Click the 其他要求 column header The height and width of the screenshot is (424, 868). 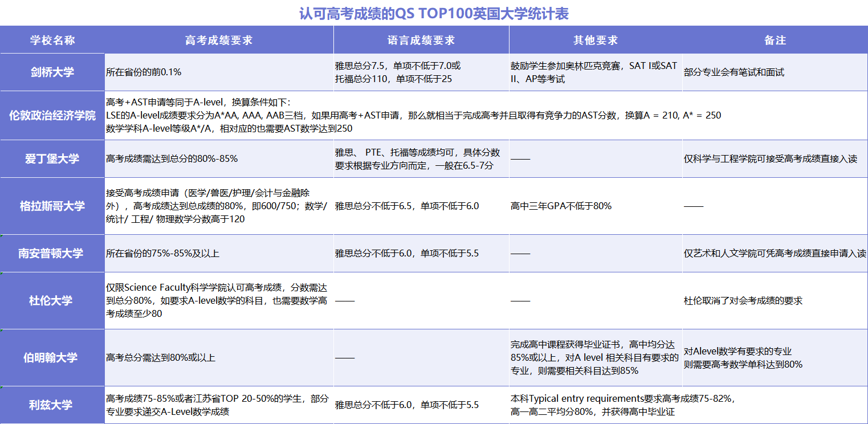tap(596, 40)
